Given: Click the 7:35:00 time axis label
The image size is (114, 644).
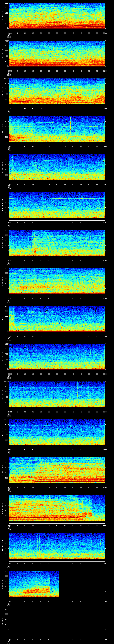Looking at the screenshot, I should click(x=9, y=639).
